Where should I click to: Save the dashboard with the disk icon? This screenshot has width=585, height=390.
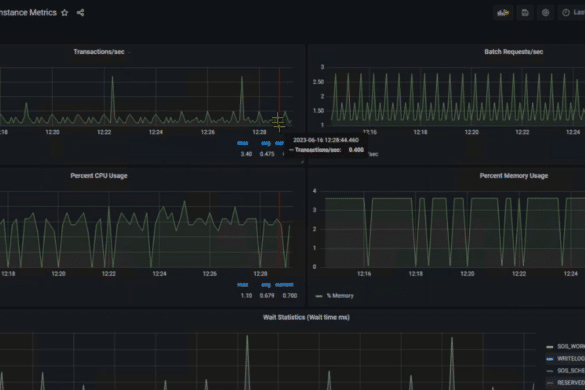[x=525, y=13]
